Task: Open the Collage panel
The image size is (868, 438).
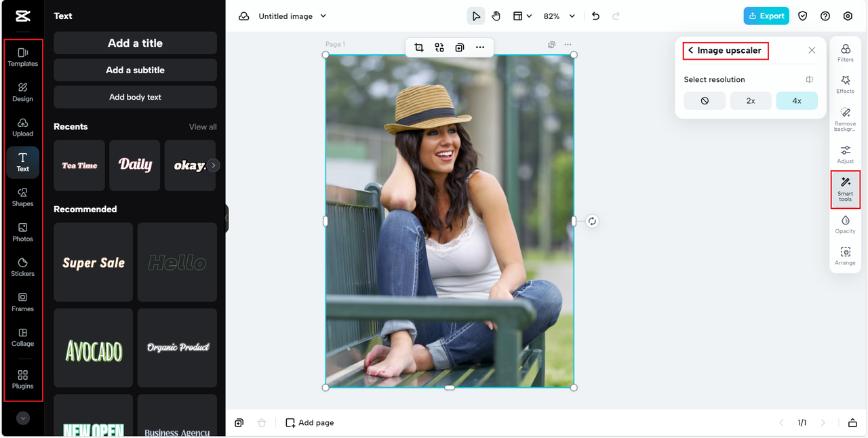Action: [x=22, y=337]
